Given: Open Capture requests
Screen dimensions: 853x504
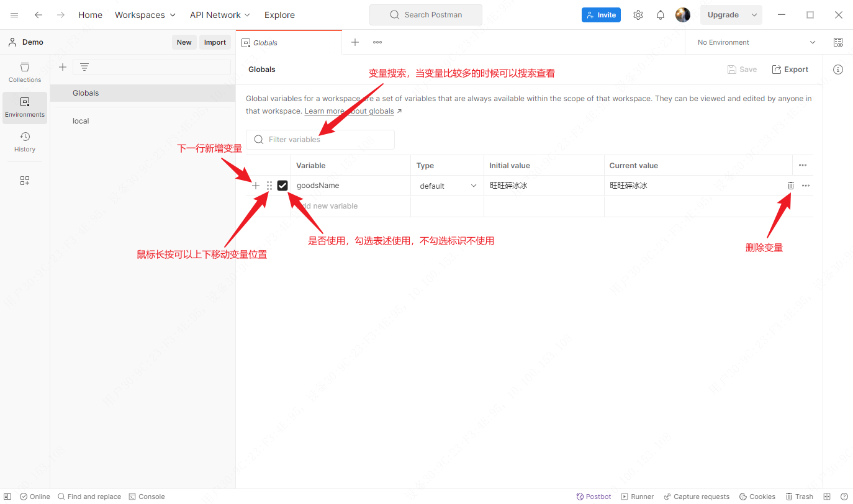Looking at the screenshot, I should click(697, 497).
